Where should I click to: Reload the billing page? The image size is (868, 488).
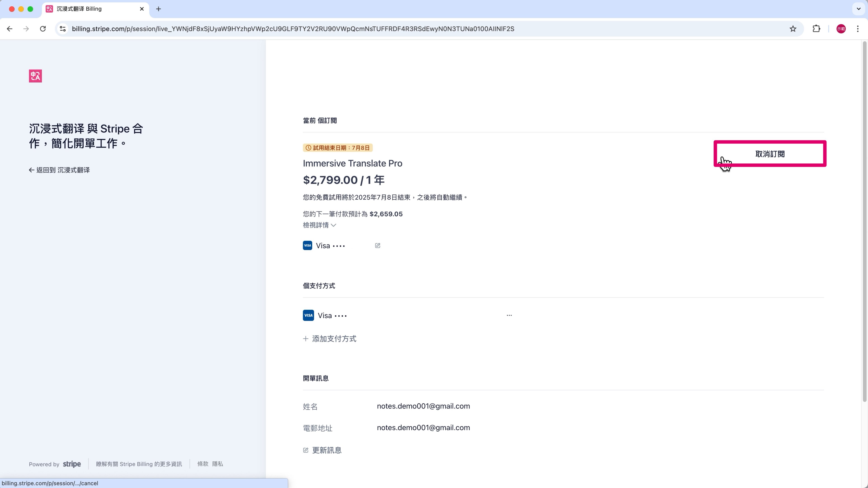[x=43, y=29]
